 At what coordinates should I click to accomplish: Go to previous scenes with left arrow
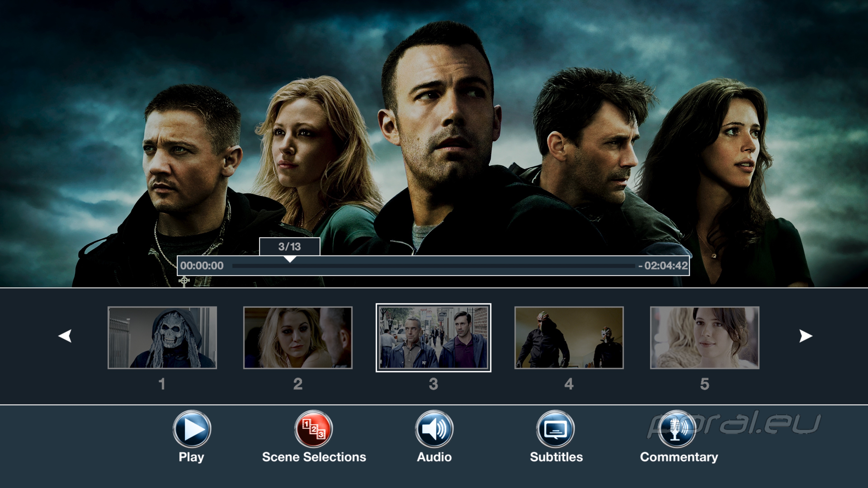tap(65, 336)
